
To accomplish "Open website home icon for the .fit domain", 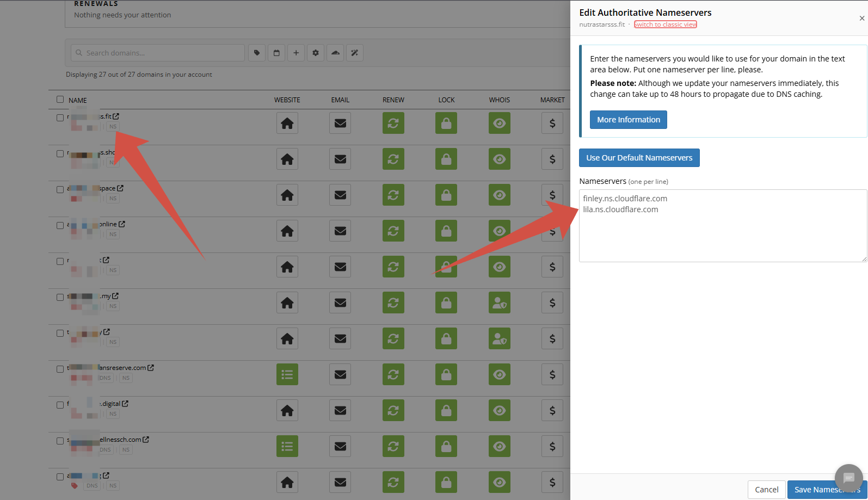I will [x=287, y=123].
